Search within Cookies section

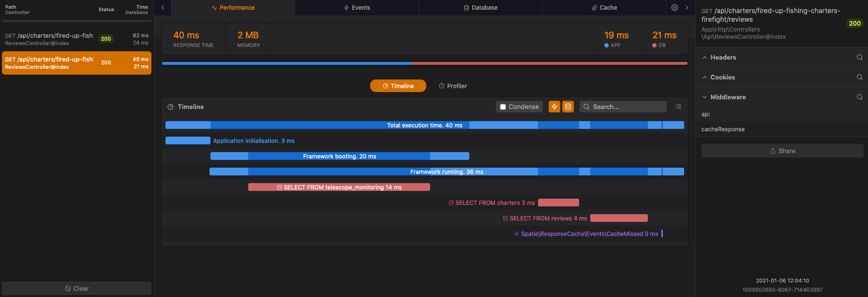click(860, 77)
